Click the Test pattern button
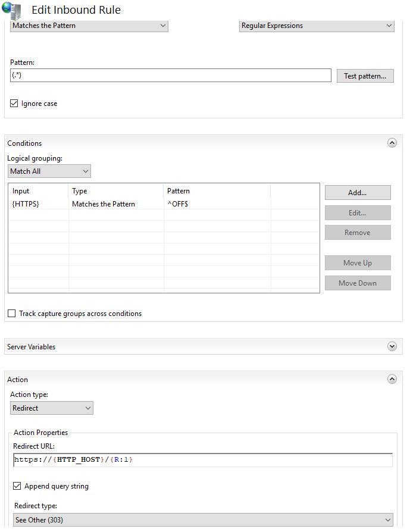410x532 pixels. click(365, 76)
